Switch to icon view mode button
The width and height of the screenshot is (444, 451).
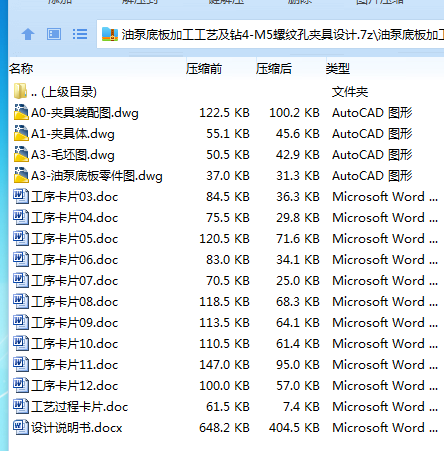(54, 34)
